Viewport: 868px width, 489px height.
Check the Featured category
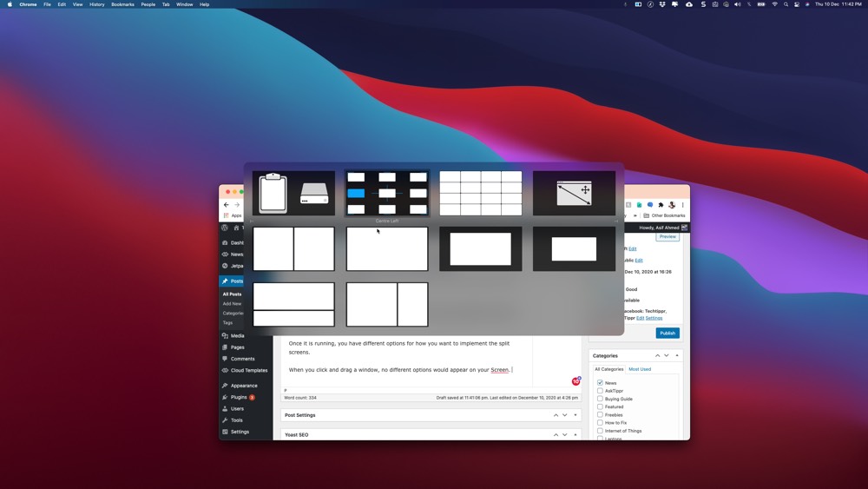600,406
